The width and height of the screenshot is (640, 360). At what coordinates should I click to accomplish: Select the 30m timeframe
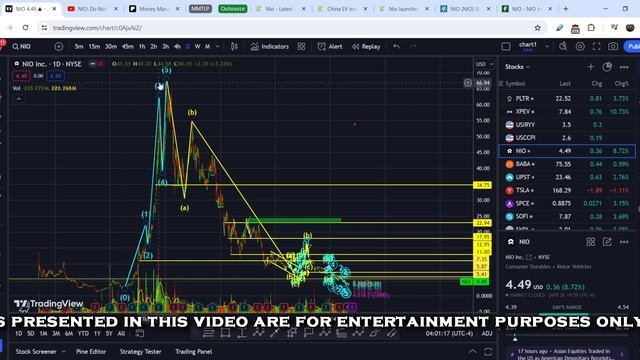(111, 47)
